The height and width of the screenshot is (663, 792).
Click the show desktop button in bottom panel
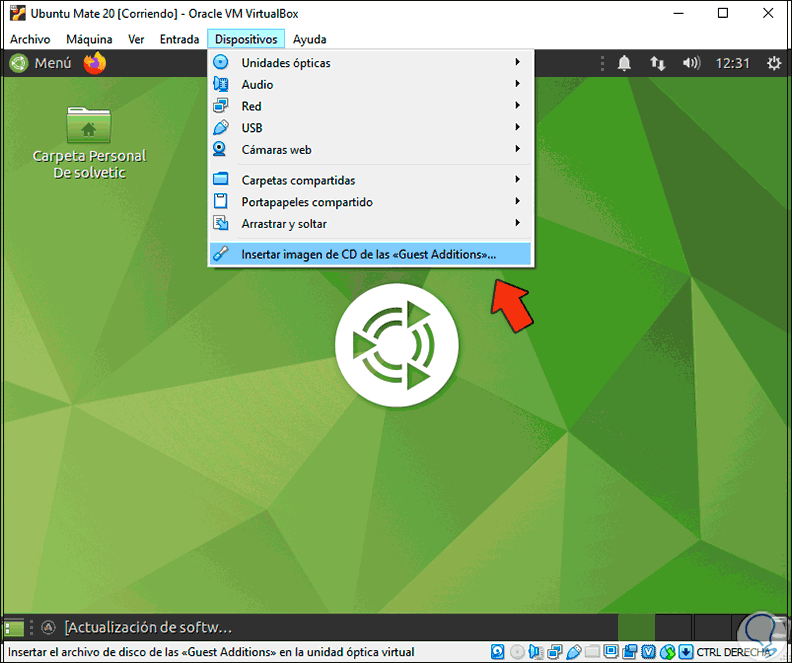pos(14,628)
